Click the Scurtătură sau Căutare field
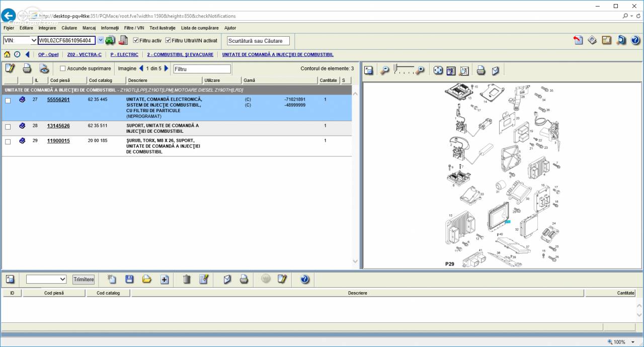This screenshot has height=347, width=644. (x=258, y=41)
